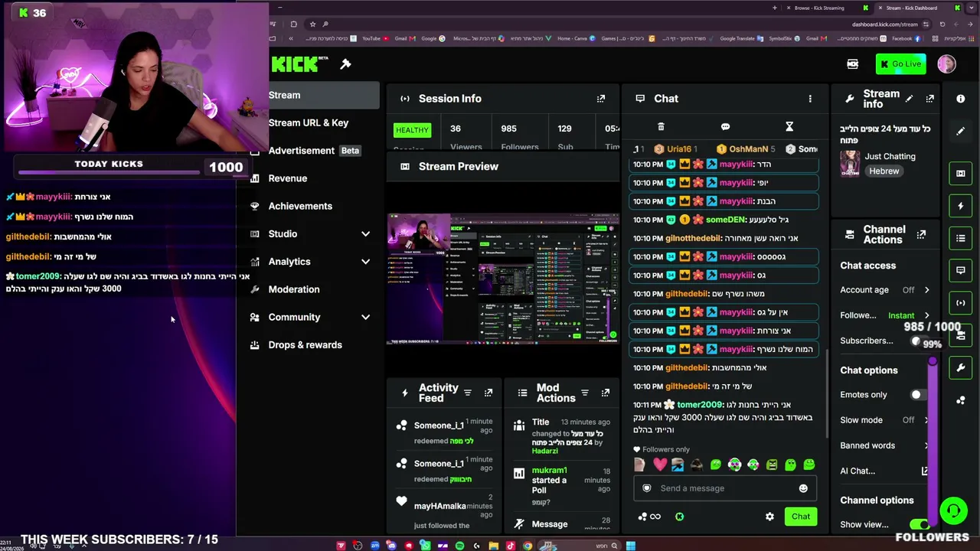980x551 pixels.
Task: Open chat settings gear icon
Action: coord(769,517)
